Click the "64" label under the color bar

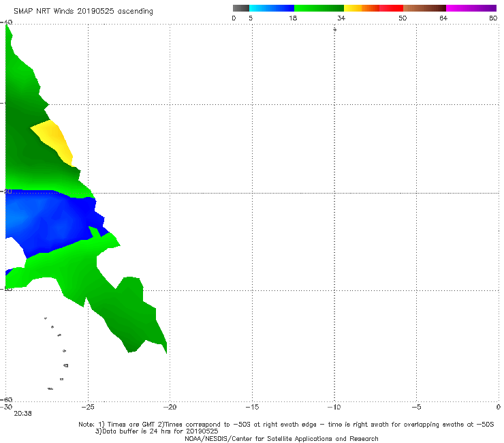(443, 18)
